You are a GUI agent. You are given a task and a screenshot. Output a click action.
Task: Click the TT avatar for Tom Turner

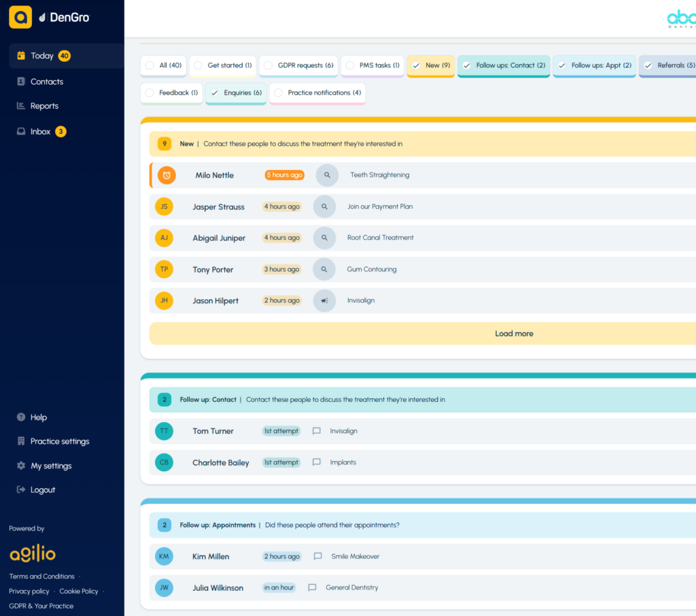164,431
